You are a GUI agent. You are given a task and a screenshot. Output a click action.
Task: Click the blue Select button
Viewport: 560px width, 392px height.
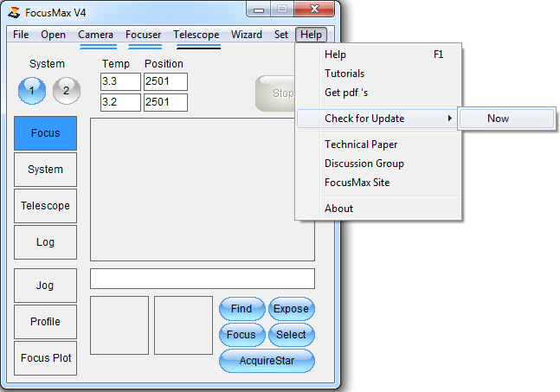pos(292,335)
